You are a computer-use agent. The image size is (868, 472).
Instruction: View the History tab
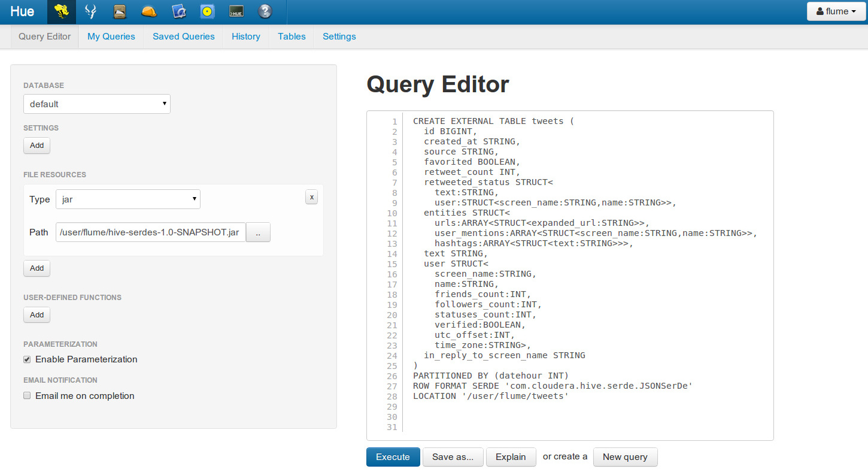pyautogui.click(x=246, y=37)
